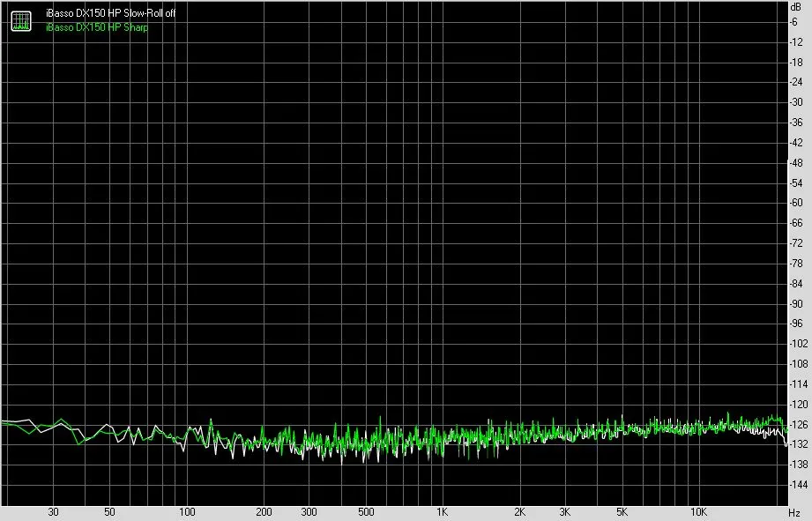Click the spectrum graph icon in the legend
Viewport: 812px width, 521px height.
(21, 21)
